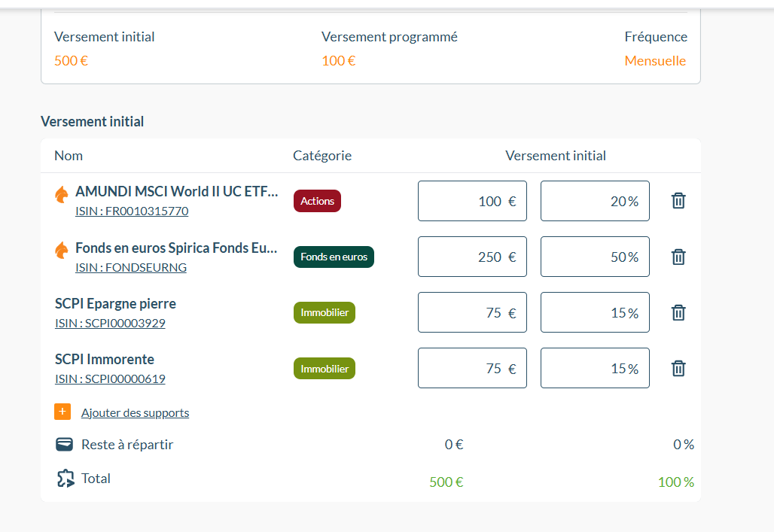Delete the AMUNDI MSCI World row
This screenshot has width=774, height=532.
click(678, 201)
